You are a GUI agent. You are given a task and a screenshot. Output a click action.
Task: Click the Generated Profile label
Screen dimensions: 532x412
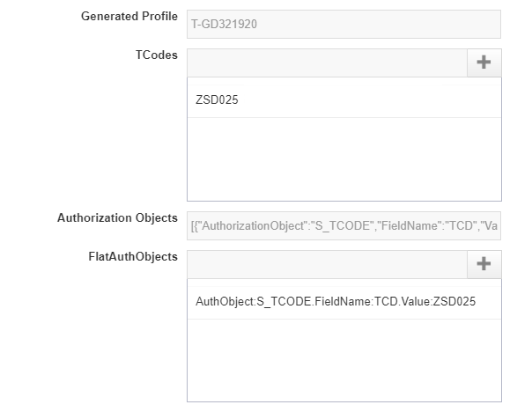tap(129, 17)
